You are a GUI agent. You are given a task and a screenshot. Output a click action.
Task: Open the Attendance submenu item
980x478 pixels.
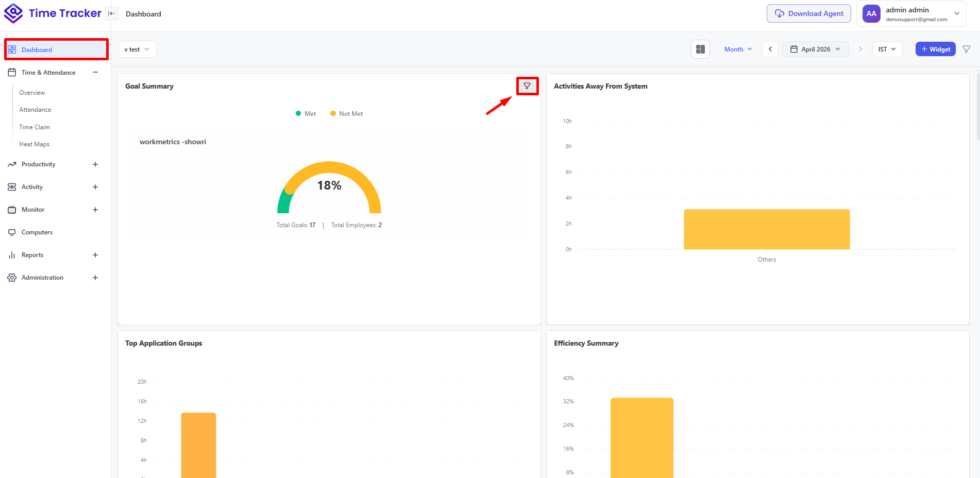coord(35,110)
